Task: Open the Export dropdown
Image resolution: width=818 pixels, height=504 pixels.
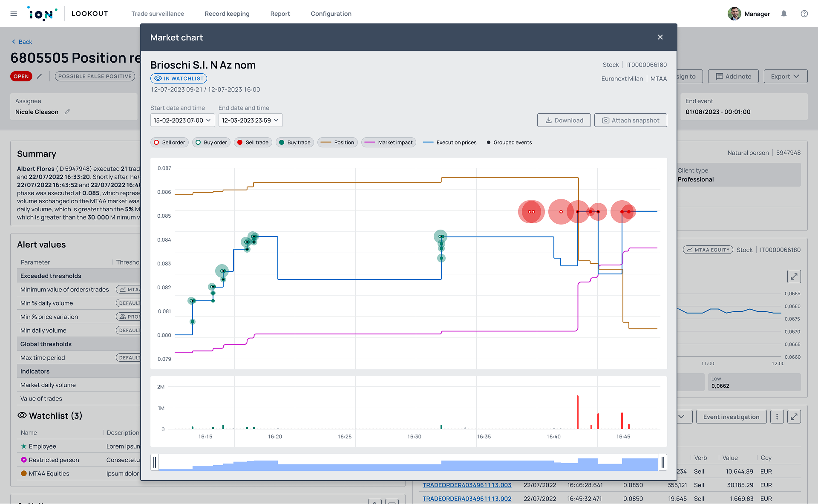Action: [786, 76]
